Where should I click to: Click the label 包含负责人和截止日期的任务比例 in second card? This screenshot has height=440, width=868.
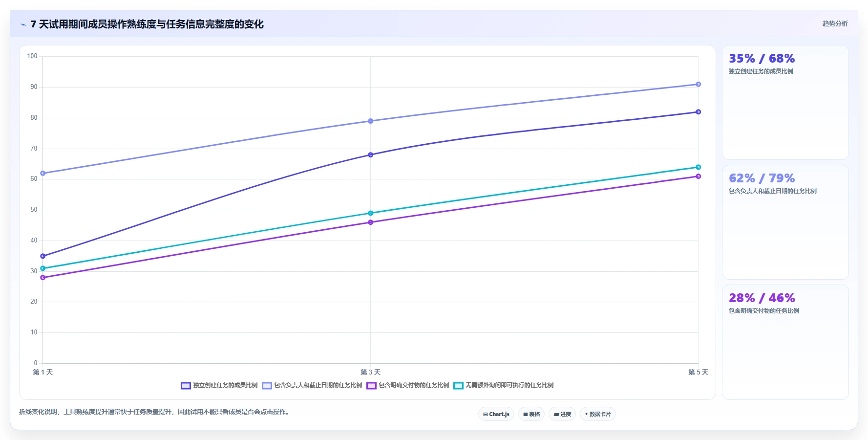point(773,191)
